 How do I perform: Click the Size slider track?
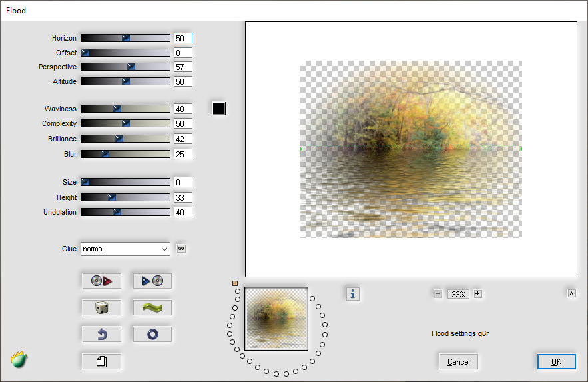(x=125, y=182)
